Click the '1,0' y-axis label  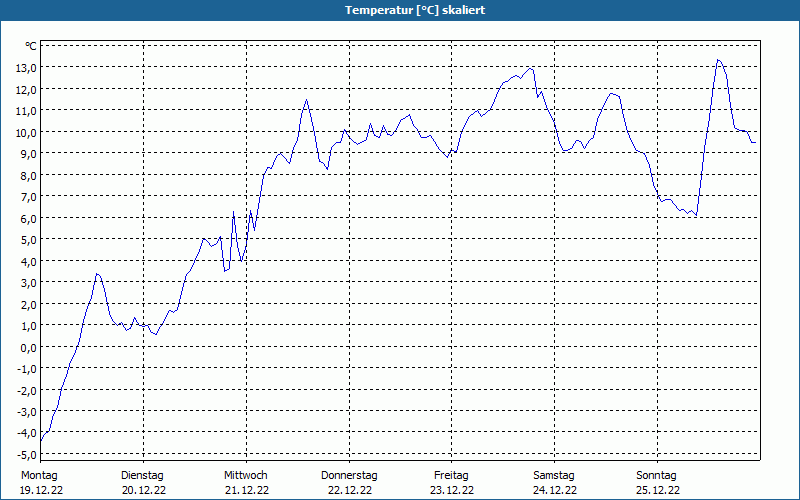coord(29,326)
